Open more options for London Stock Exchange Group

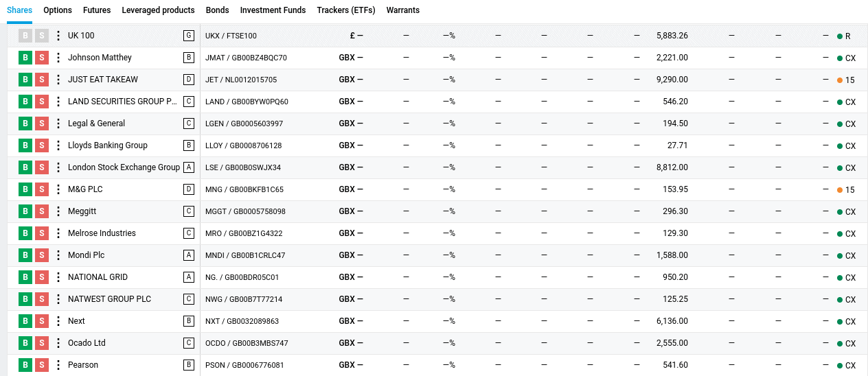click(x=58, y=167)
